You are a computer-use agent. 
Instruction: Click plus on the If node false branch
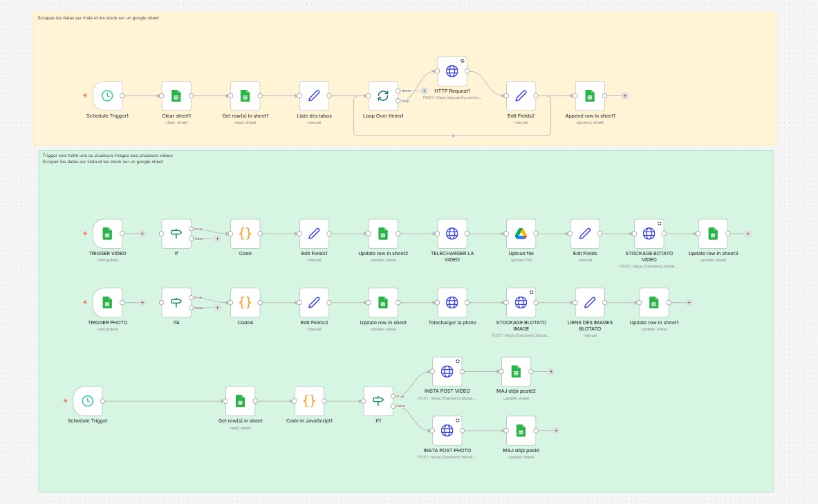217,239
